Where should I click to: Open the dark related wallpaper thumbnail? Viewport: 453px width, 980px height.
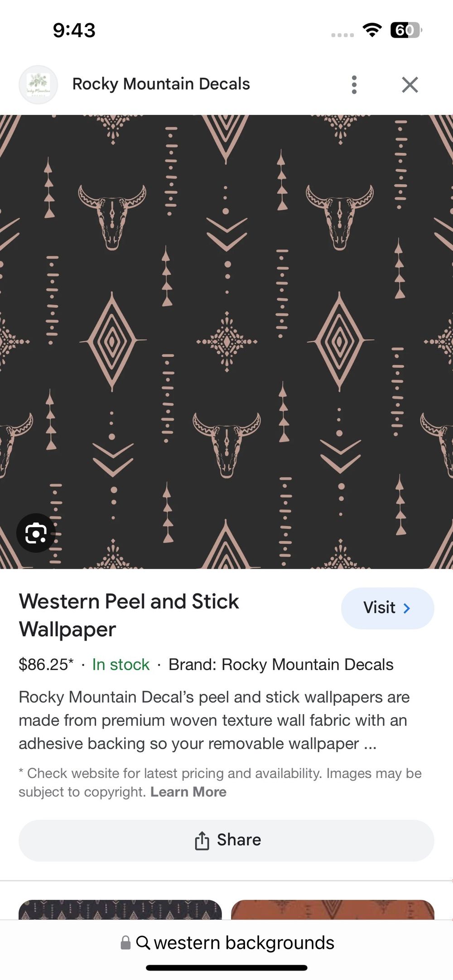(x=120, y=910)
